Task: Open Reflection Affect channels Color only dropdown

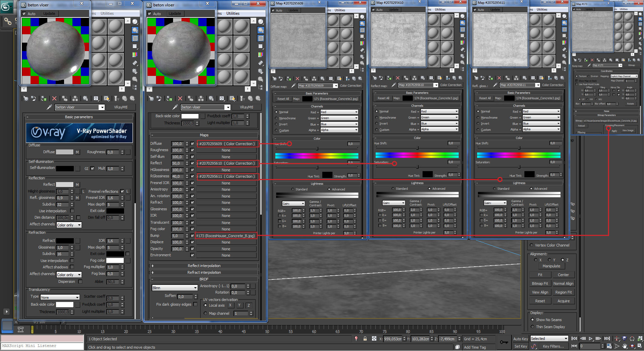Action: (x=69, y=225)
